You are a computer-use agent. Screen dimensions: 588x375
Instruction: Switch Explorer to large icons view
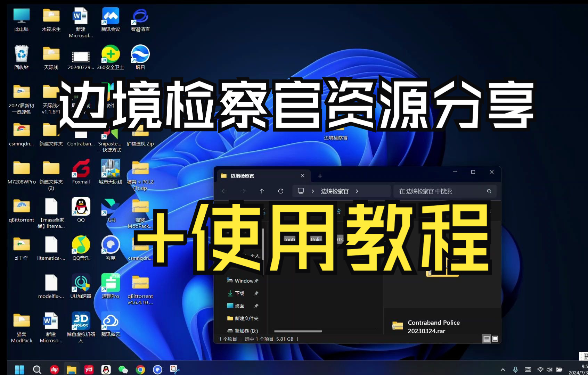click(x=495, y=339)
